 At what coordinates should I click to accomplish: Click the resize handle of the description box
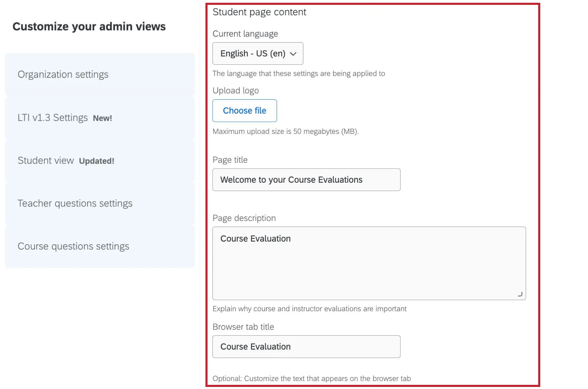click(x=520, y=294)
